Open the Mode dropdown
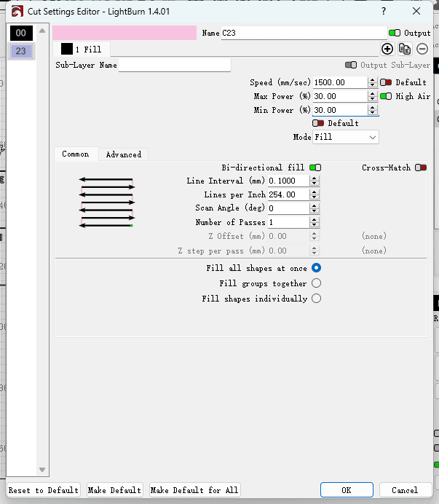439x504 pixels. click(346, 137)
